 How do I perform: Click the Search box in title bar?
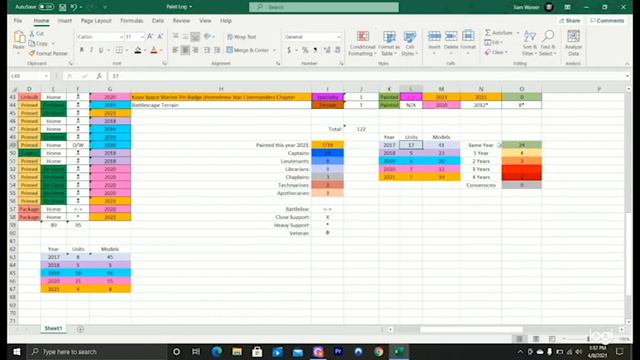324,7
